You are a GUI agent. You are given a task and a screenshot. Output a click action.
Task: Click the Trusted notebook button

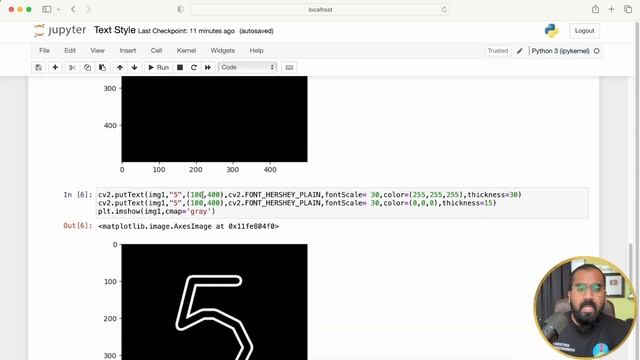[x=498, y=51]
